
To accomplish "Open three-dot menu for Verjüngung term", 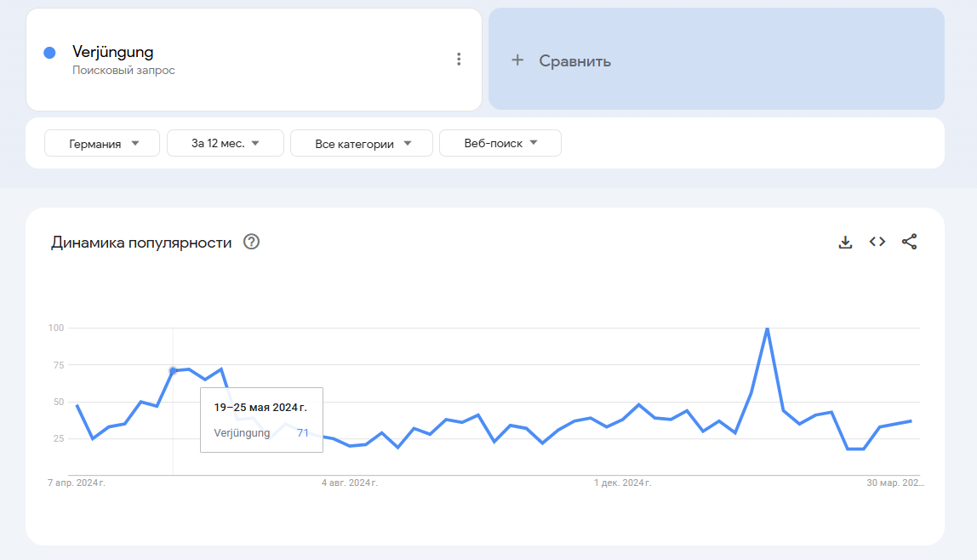I will pos(459,60).
